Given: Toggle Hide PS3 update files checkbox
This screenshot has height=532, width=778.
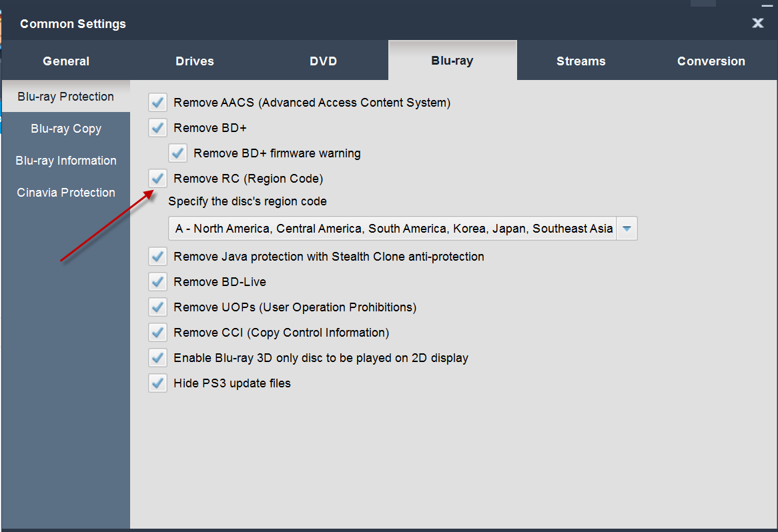Looking at the screenshot, I should [158, 383].
